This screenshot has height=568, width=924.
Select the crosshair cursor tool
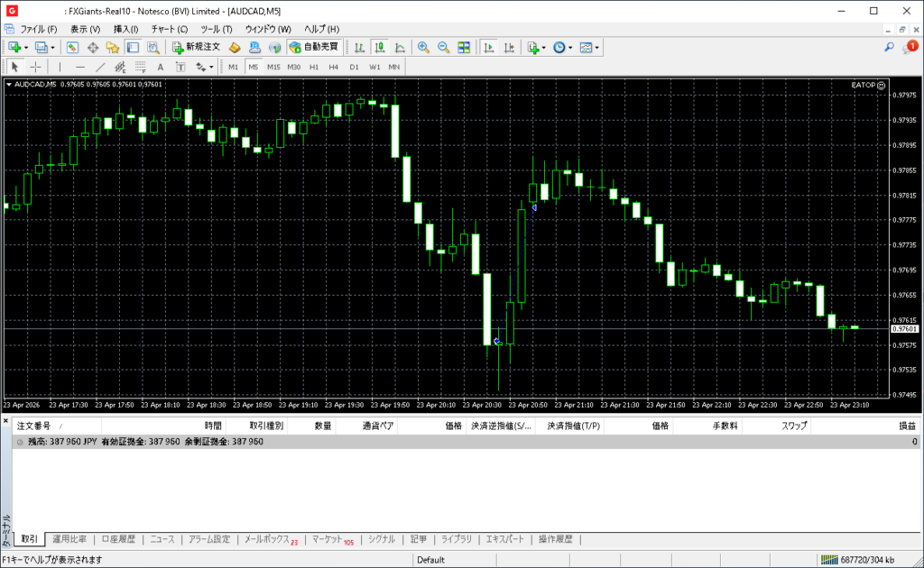click(x=35, y=67)
